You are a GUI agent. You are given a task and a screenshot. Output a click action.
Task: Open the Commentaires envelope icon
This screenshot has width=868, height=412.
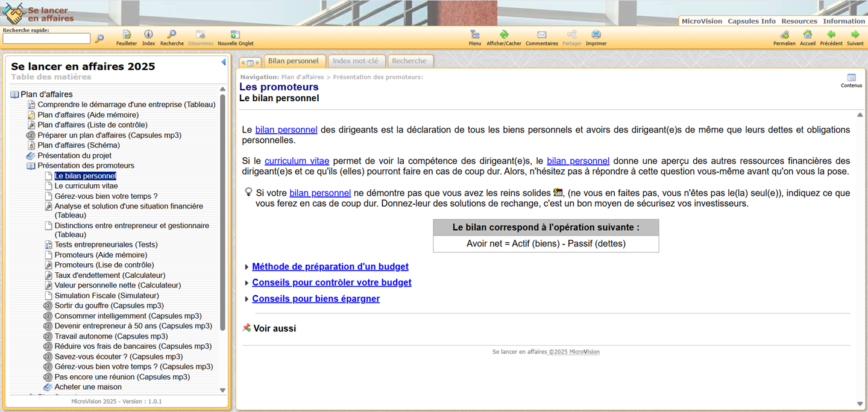click(x=541, y=35)
